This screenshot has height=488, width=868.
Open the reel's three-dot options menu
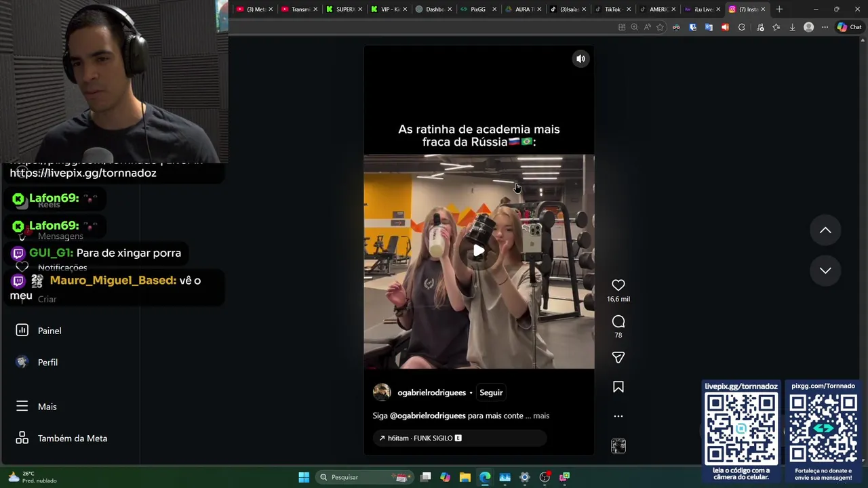pos(618,416)
